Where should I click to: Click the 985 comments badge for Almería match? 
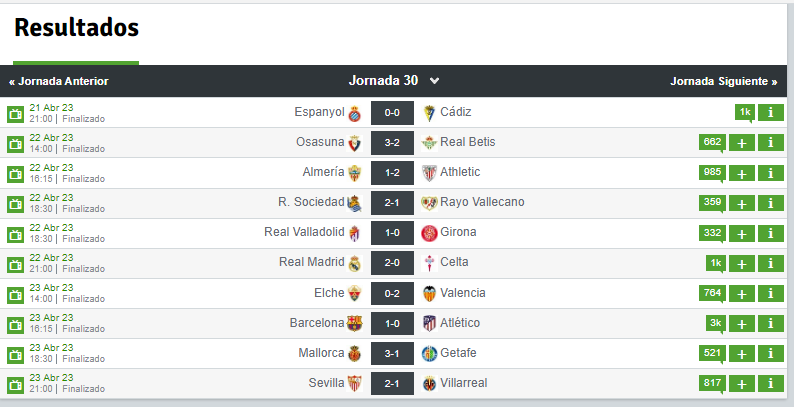pyautogui.click(x=712, y=172)
